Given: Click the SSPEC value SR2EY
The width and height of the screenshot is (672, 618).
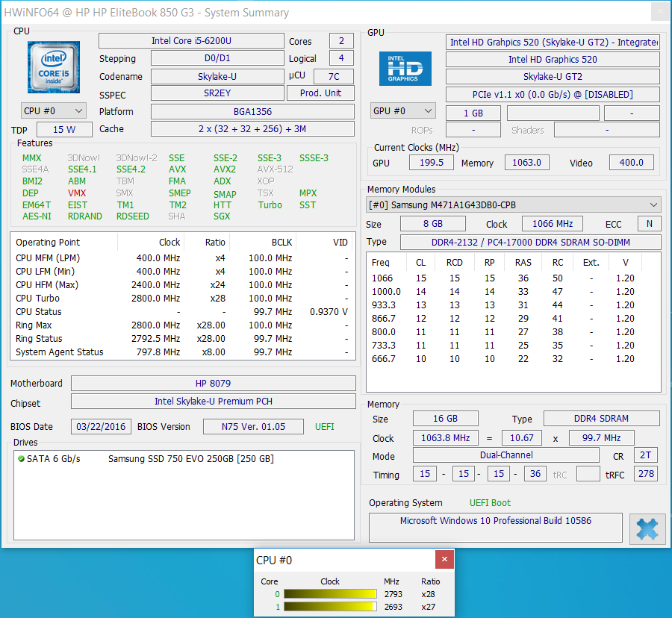Looking at the screenshot, I should [x=217, y=93].
